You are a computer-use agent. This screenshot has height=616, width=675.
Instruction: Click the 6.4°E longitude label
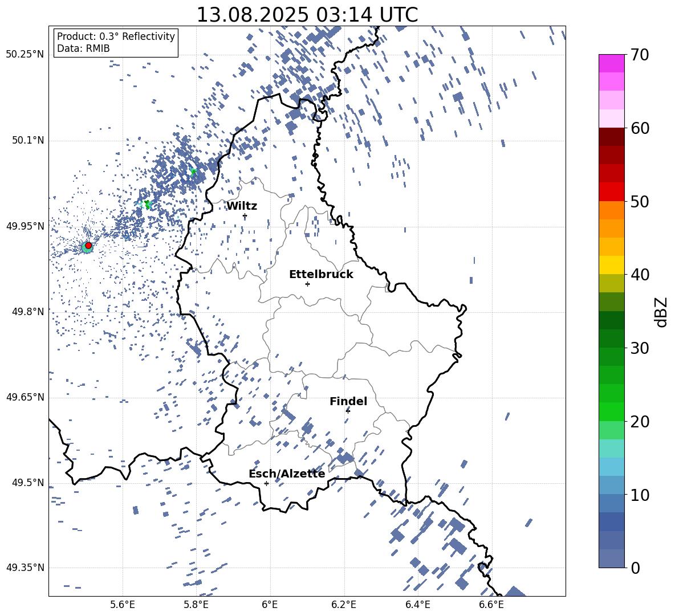click(417, 605)
